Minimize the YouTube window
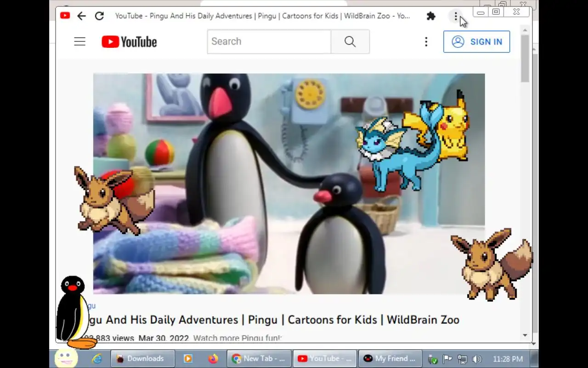This screenshot has width=588, height=368. pyautogui.click(x=481, y=12)
